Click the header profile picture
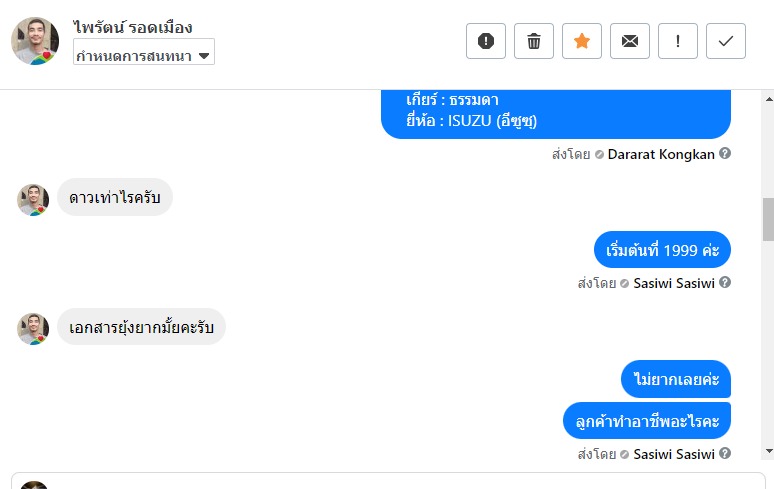 (35, 41)
